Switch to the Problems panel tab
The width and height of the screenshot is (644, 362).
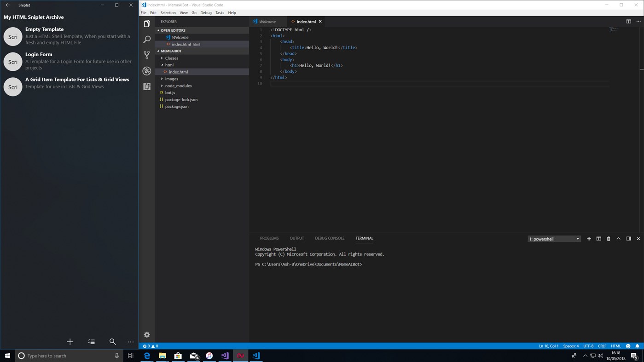[x=269, y=238]
